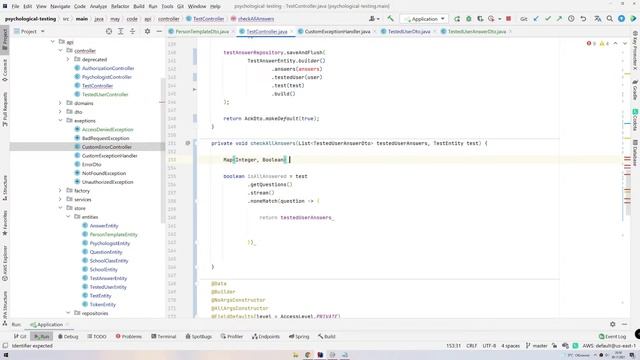This screenshot has height=360, width=640.
Task: Click the Git Commit checkmark icon
Action: [548, 19]
